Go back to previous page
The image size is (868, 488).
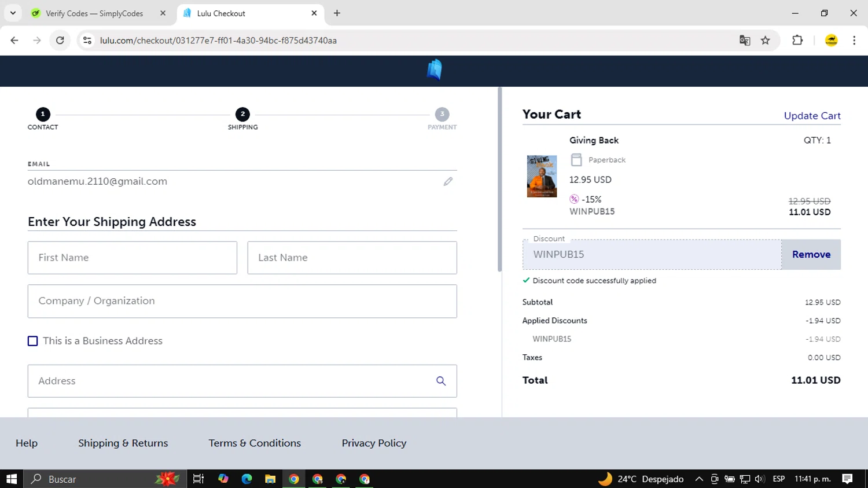[x=14, y=41]
